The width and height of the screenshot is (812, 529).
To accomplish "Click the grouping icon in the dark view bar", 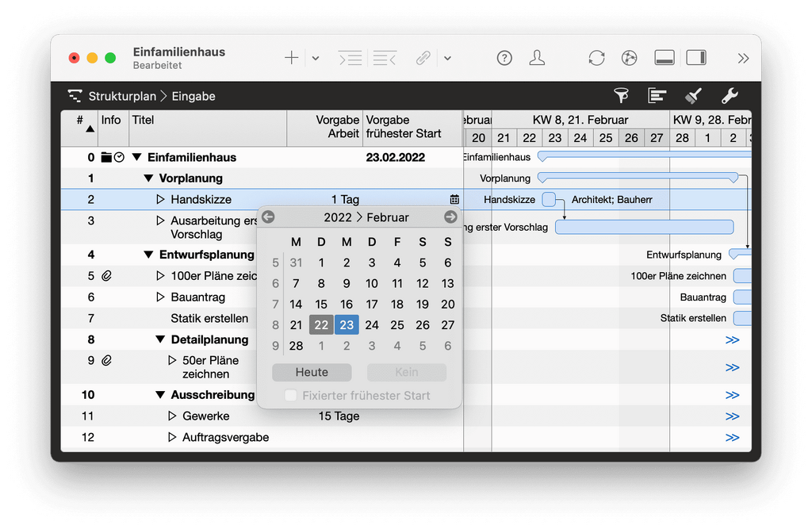I will 657,95.
